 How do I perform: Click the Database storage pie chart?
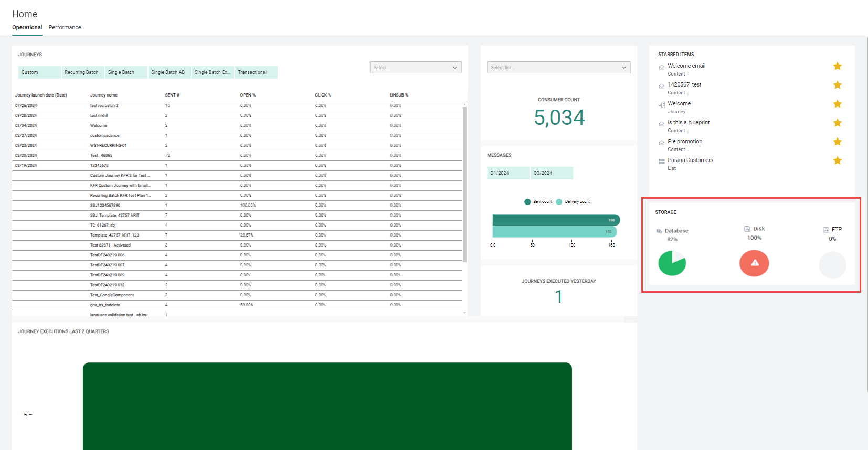click(x=672, y=263)
